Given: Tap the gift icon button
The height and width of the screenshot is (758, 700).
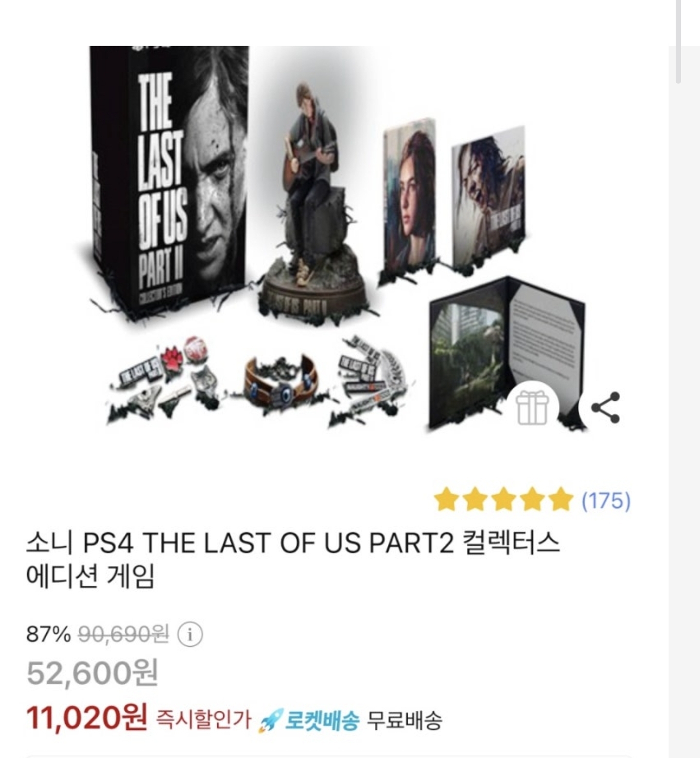Looking at the screenshot, I should pyautogui.click(x=532, y=408).
